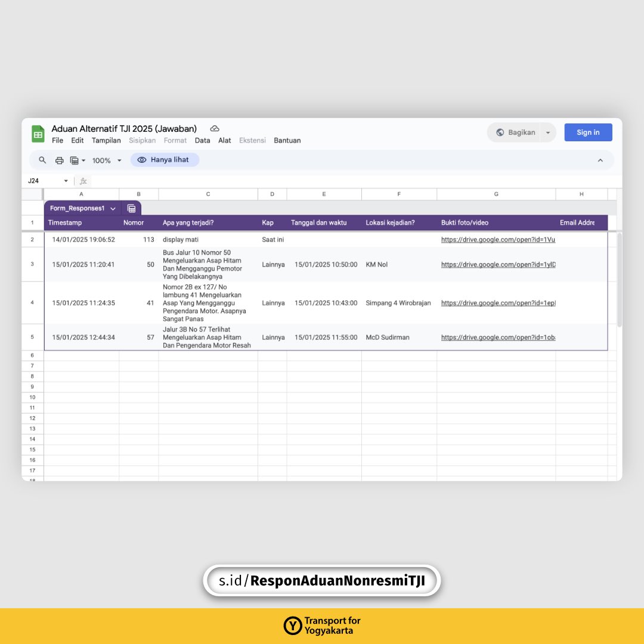Open the Alat menu
Viewport: 644px width, 644px height.
224,141
